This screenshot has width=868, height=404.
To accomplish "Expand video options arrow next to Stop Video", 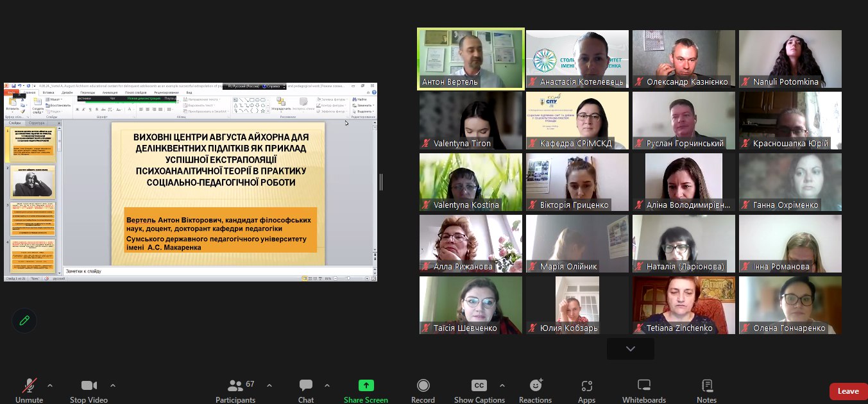I will point(113,385).
